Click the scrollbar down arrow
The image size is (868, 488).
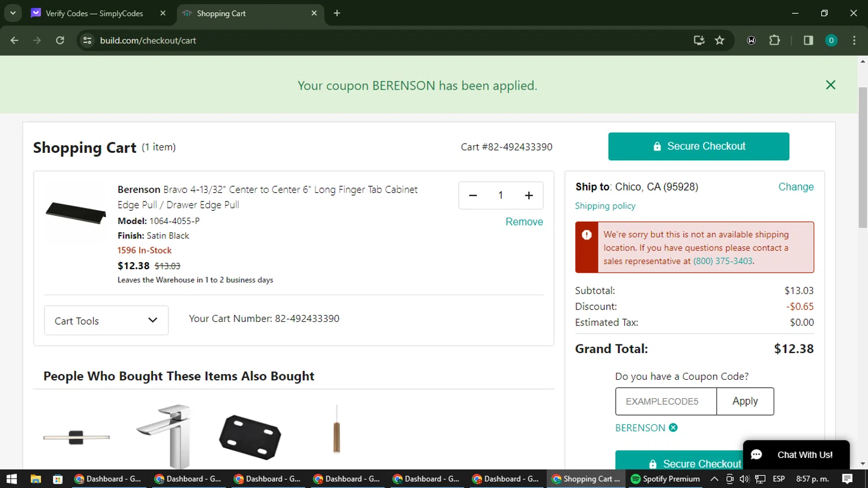[863, 464]
